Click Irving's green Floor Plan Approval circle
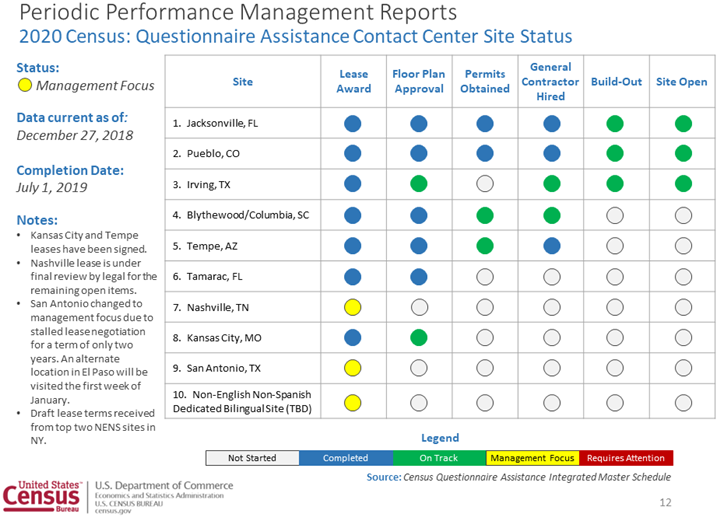 (419, 184)
